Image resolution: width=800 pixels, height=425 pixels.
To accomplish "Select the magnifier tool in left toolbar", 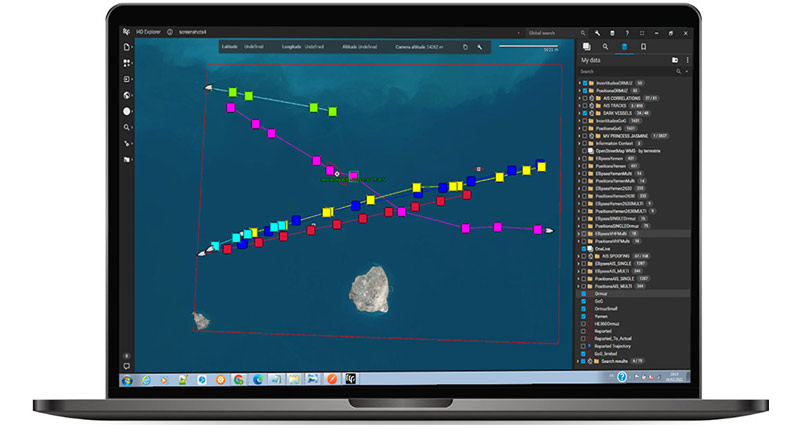I will click(x=127, y=127).
